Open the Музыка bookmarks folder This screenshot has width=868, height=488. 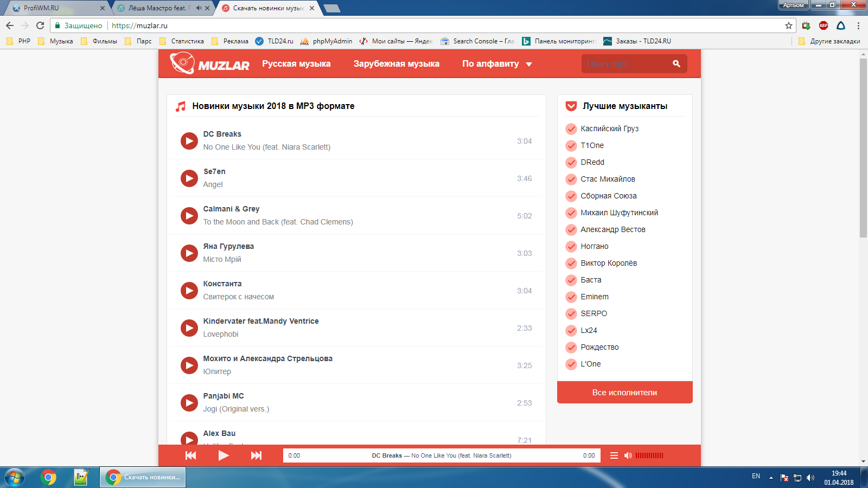click(x=55, y=41)
